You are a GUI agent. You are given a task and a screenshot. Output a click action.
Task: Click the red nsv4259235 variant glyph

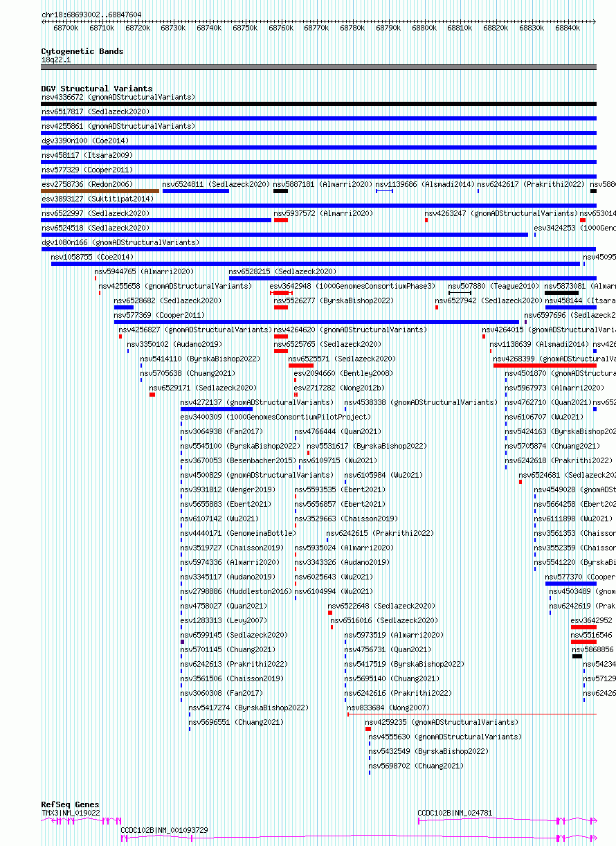coord(368,729)
